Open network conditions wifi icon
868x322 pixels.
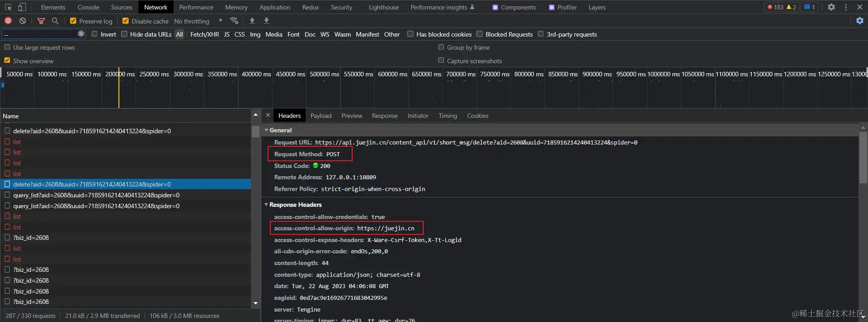pyautogui.click(x=234, y=21)
